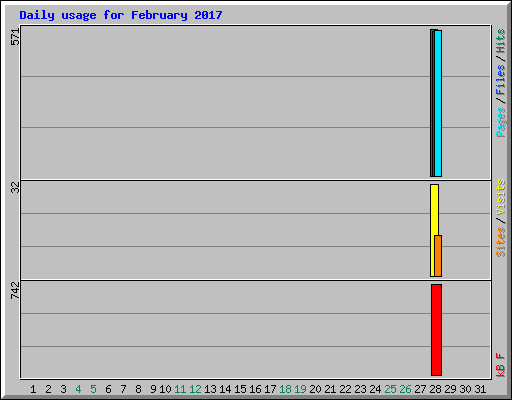Click the 'Daily usage for February 2017' title
The height and width of the screenshot is (400, 512).
point(121,15)
